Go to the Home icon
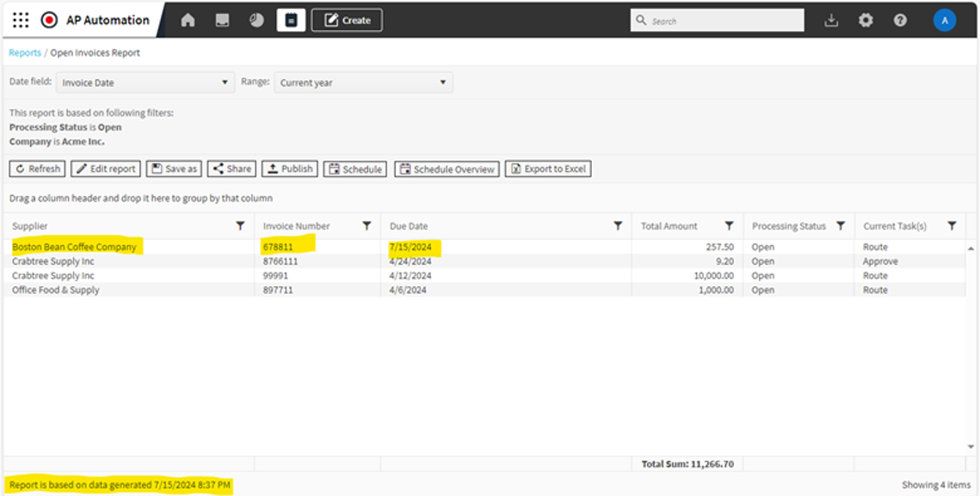This screenshot has height=496, width=980. coord(188,21)
